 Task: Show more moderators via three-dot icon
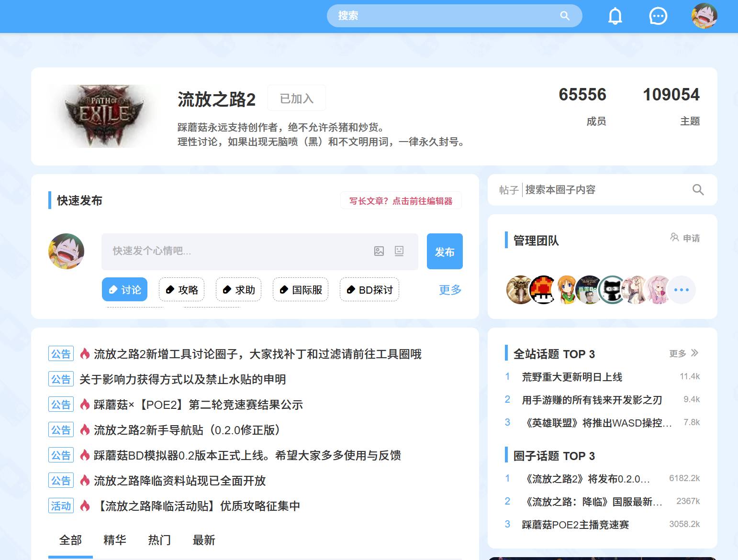coord(682,290)
